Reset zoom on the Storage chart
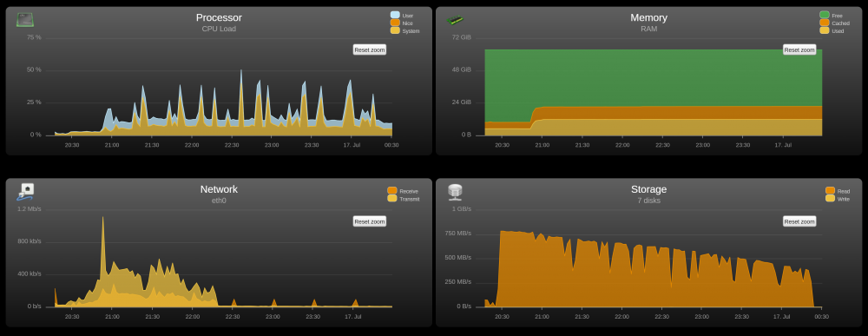 click(799, 221)
